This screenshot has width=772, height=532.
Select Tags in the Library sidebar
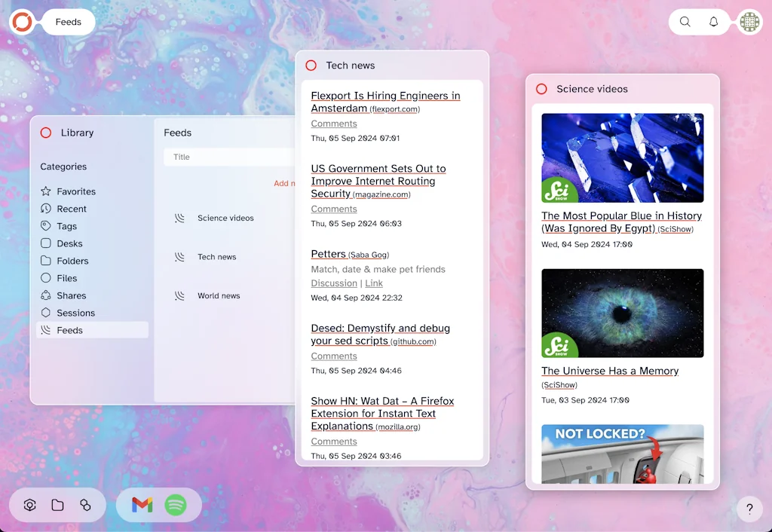(x=66, y=226)
